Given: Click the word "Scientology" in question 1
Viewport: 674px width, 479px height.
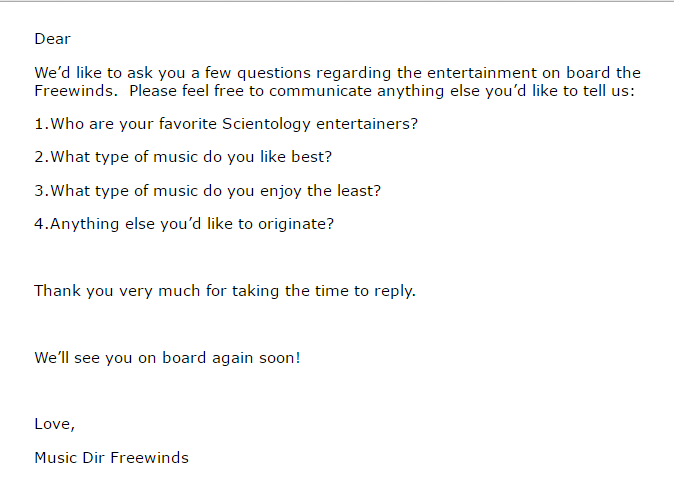Looking at the screenshot, I should click(266, 124).
